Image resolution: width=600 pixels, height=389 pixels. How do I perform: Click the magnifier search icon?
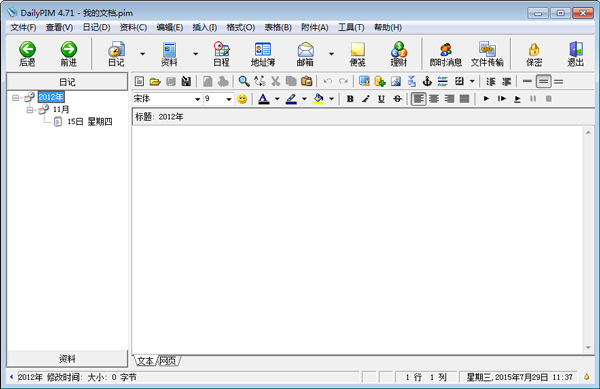[244, 81]
